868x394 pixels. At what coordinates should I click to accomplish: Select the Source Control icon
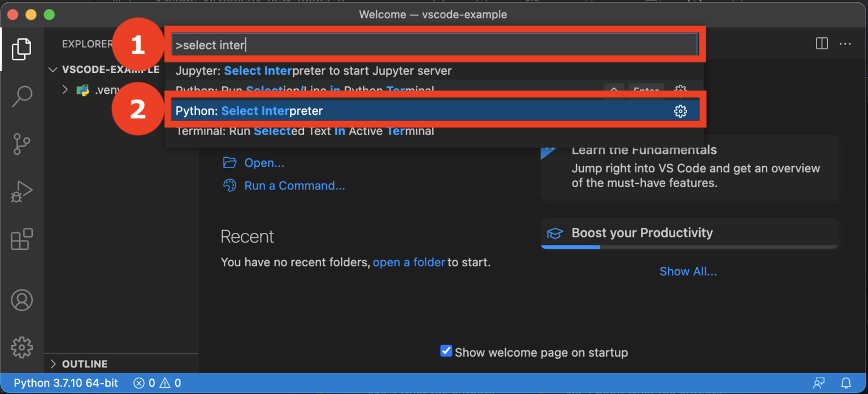pos(21,144)
